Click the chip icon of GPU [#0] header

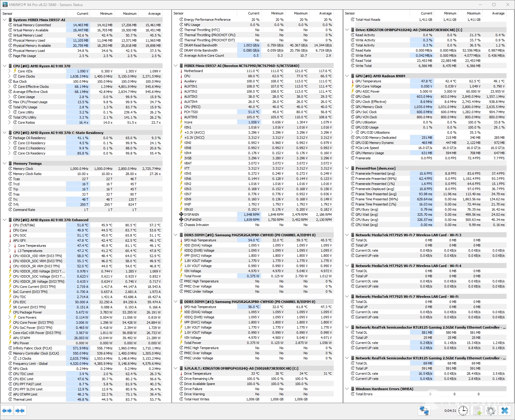coord(353,76)
